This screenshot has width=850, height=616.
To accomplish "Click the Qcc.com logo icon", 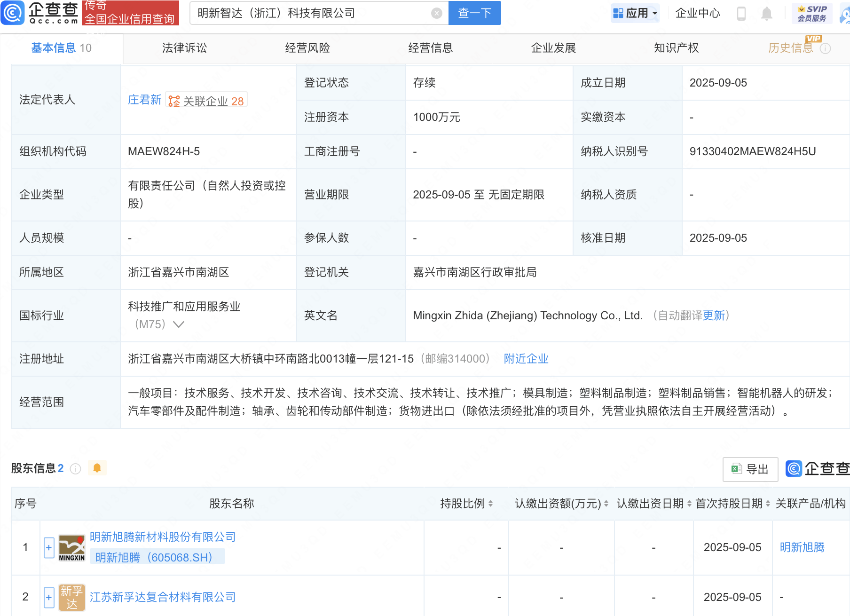I will click(x=13, y=13).
